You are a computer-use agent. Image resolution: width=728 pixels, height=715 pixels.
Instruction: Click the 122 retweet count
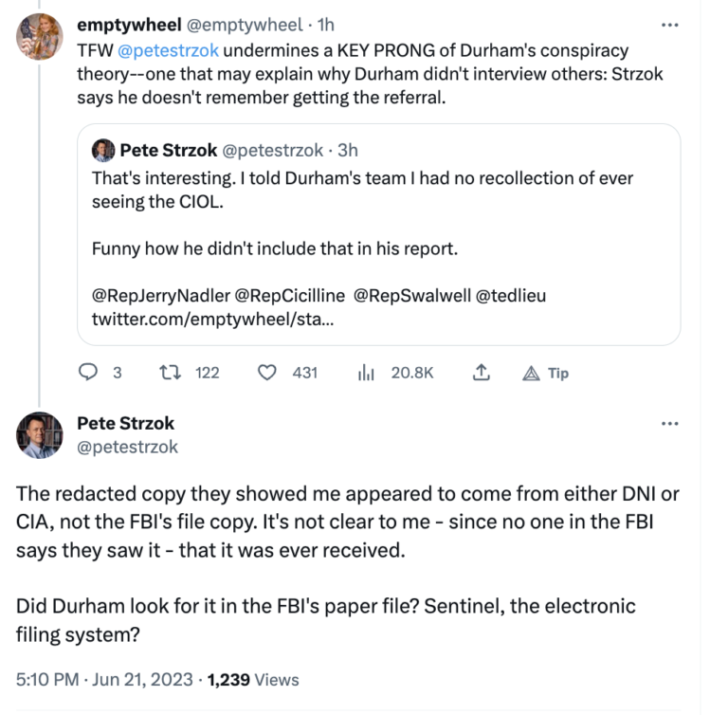[x=207, y=373]
